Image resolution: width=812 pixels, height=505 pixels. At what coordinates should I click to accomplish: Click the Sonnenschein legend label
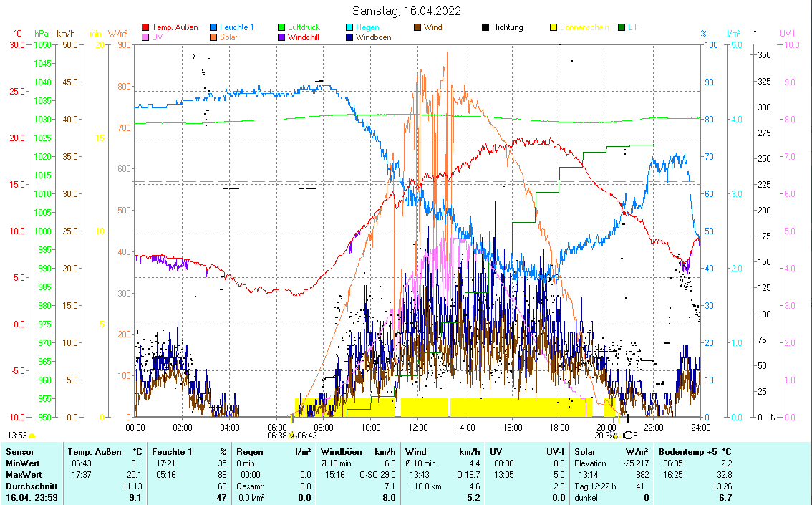pyautogui.click(x=585, y=27)
